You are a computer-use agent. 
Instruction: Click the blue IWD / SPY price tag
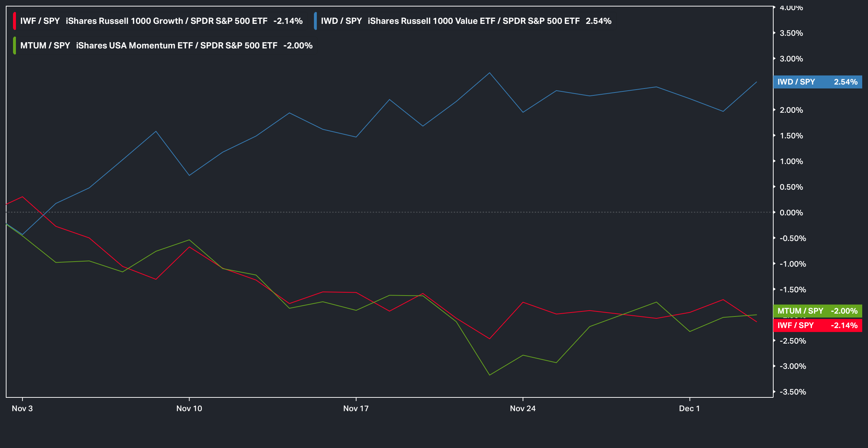(817, 82)
